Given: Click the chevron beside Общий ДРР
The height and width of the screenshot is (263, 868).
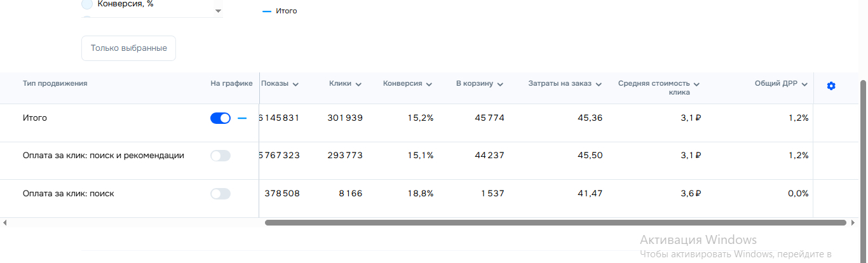Looking at the screenshot, I should coord(804,84).
